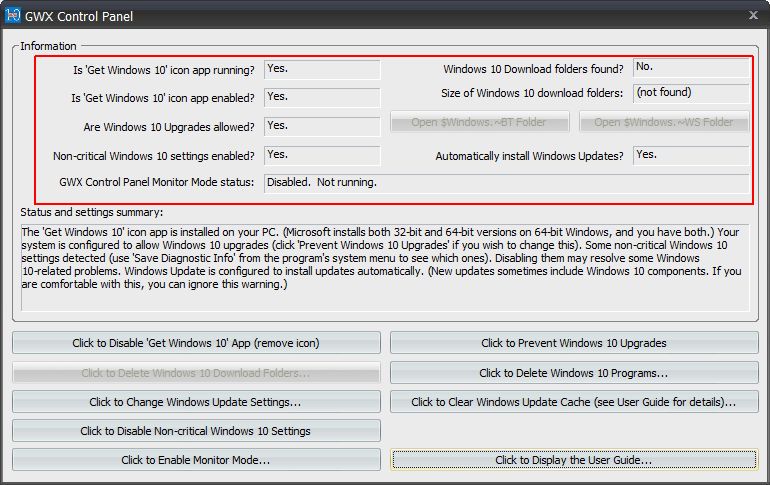Screen dimensions: 770x485
Task: Clear the Windows Update Cache
Action: (573, 402)
